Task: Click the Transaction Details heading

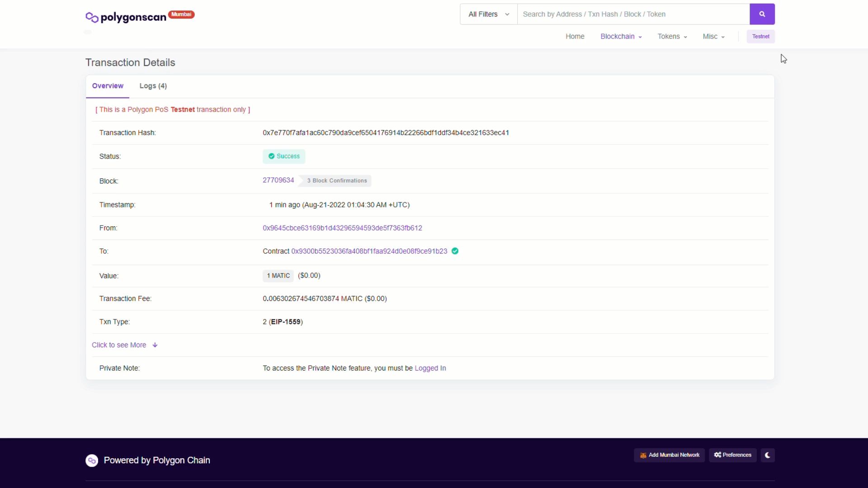Action: 130,63
